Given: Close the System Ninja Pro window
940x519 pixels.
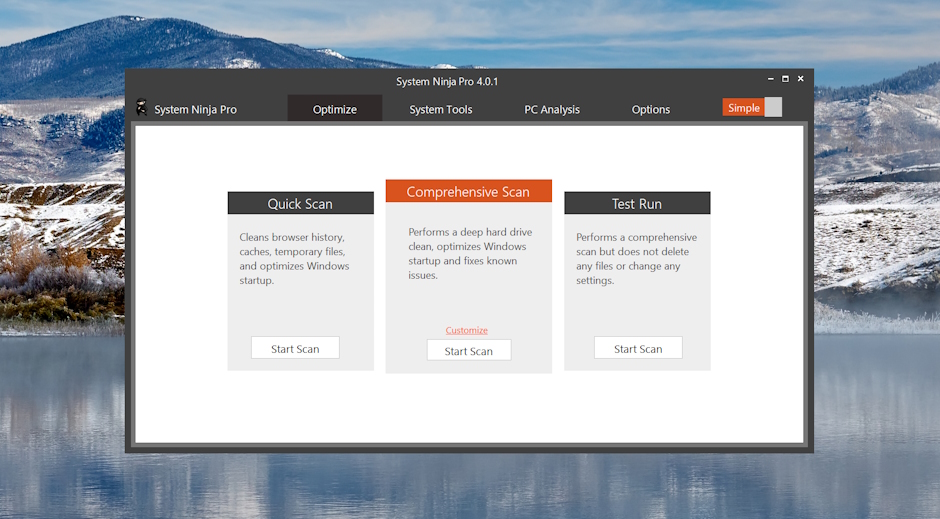Looking at the screenshot, I should coord(800,79).
